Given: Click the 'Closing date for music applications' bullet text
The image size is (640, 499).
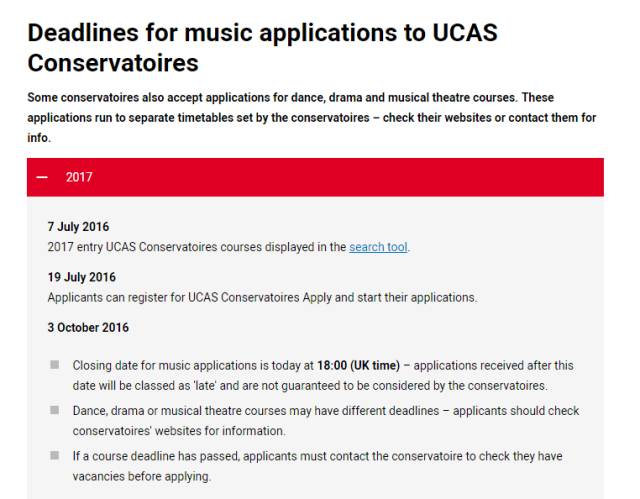Looking at the screenshot, I should point(323,375).
